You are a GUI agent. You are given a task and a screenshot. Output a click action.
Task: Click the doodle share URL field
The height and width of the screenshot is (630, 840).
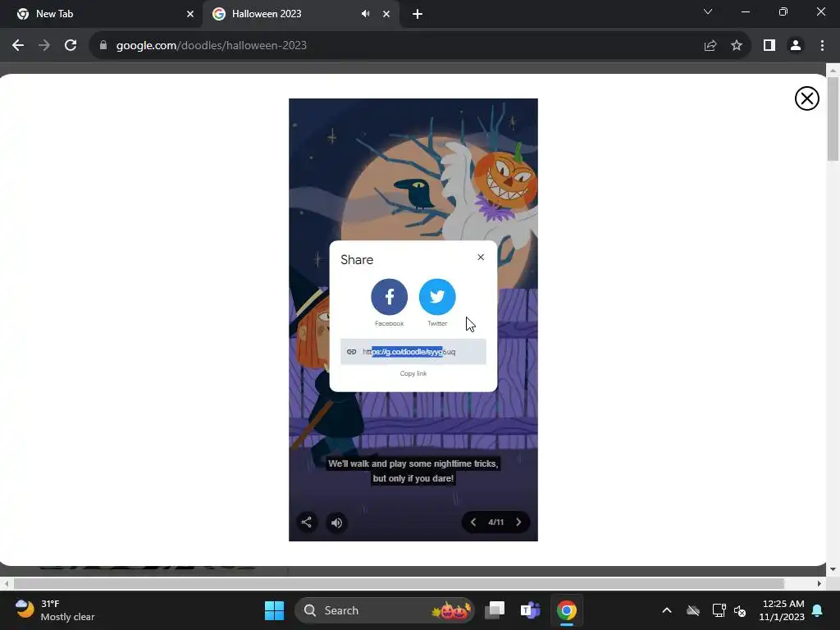tap(413, 351)
